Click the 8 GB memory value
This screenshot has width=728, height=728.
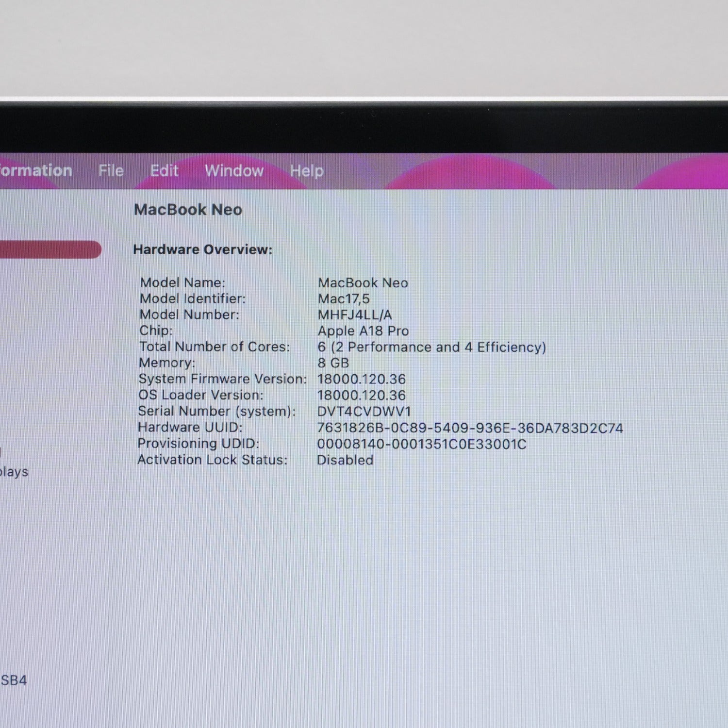333,363
